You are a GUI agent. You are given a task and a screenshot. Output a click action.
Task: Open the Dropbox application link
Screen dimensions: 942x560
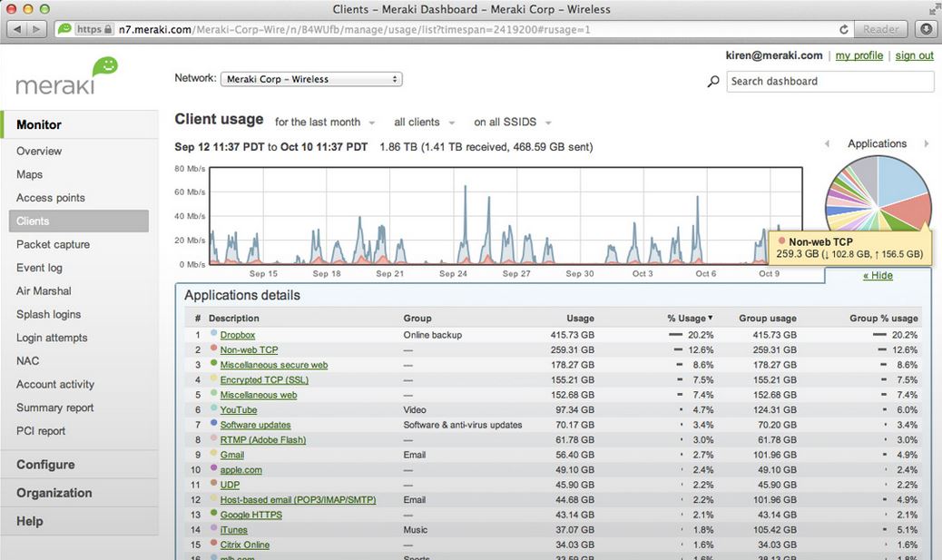[237, 335]
